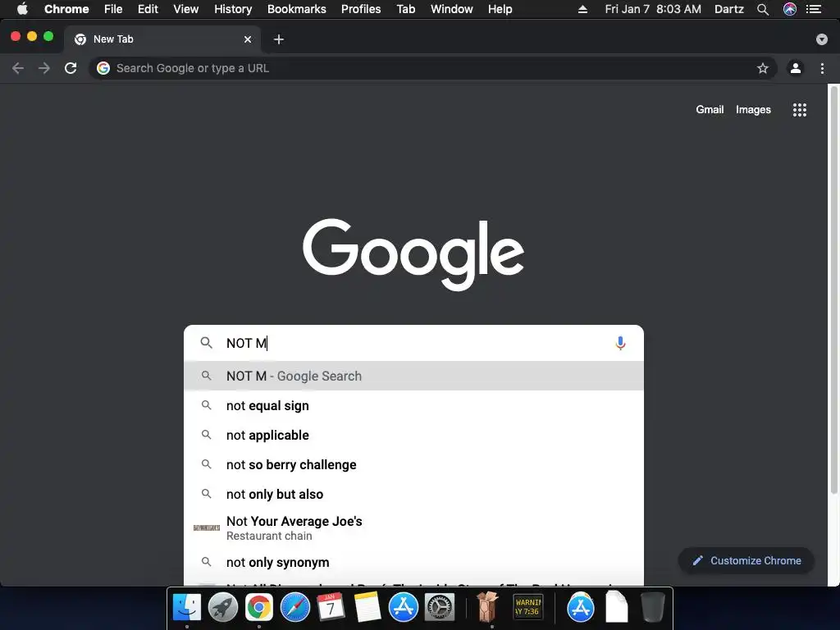840x630 pixels.
Task: Open Finder from the Dock
Action: click(186, 608)
